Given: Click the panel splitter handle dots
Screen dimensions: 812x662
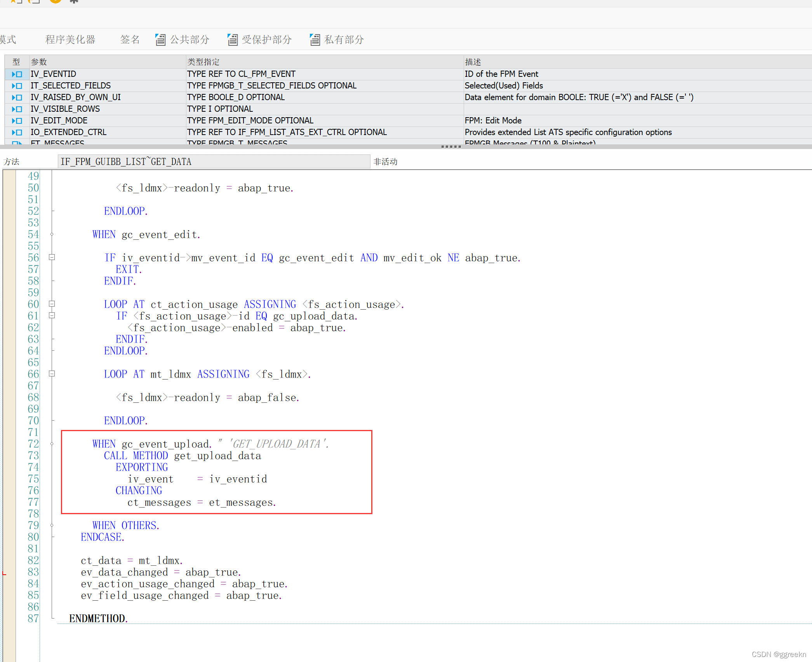Looking at the screenshot, I should pyautogui.click(x=451, y=147).
